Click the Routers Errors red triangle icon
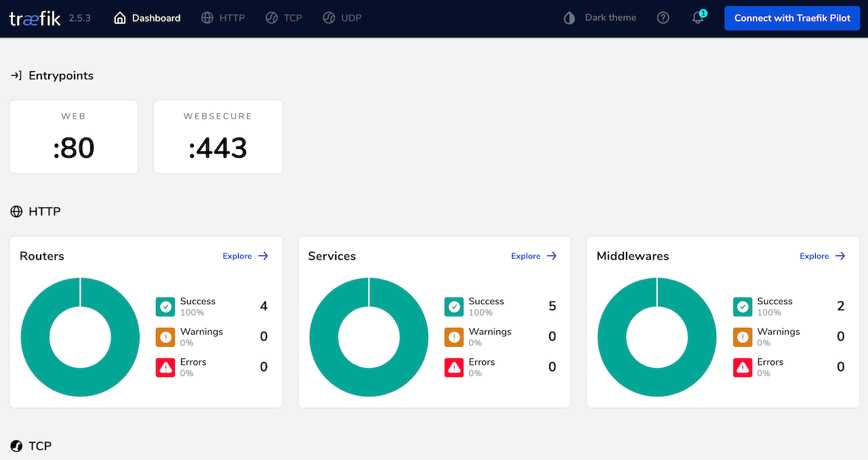This screenshot has width=868, height=460. [165, 367]
